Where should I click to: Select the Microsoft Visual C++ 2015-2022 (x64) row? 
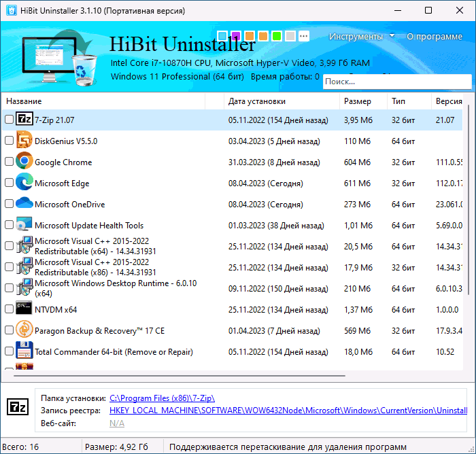click(233, 246)
